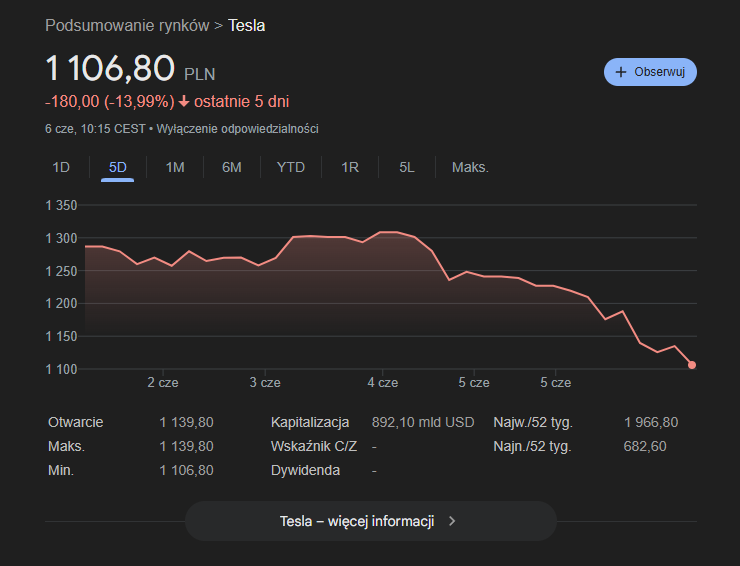The image size is (740, 566).
Task: Click the red down arrow next to the price change
Action: click(x=184, y=102)
